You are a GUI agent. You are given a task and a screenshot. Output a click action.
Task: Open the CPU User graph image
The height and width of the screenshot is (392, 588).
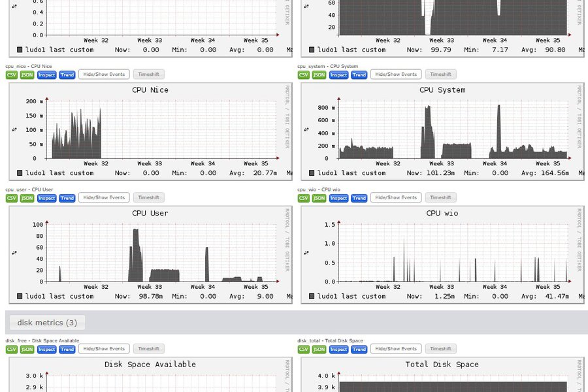click(150, 255)
